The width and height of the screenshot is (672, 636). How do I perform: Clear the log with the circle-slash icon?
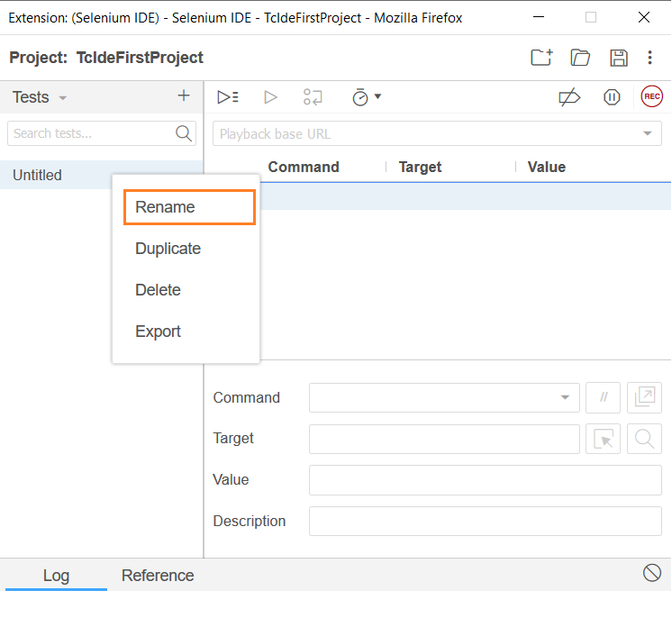click(652, 573)
